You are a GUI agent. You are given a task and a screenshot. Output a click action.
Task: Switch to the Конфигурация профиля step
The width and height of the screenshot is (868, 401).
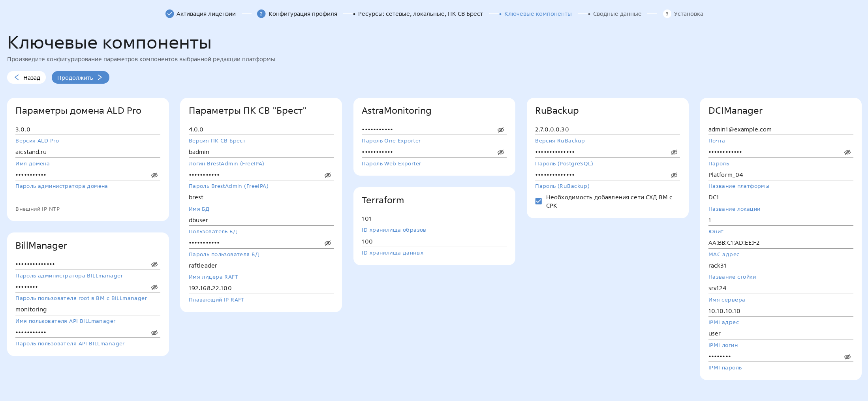tap(302, 13)
